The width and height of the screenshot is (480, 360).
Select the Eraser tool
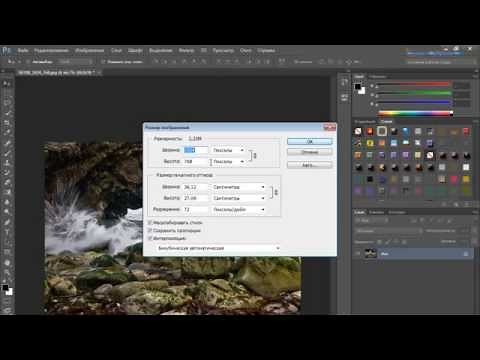point(7,183)
